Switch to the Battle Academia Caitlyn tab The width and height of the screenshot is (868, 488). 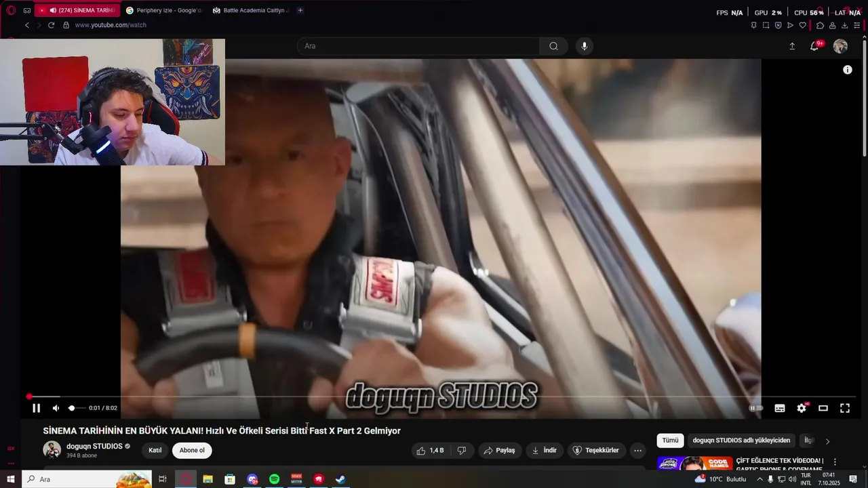(x=250, y=10)
